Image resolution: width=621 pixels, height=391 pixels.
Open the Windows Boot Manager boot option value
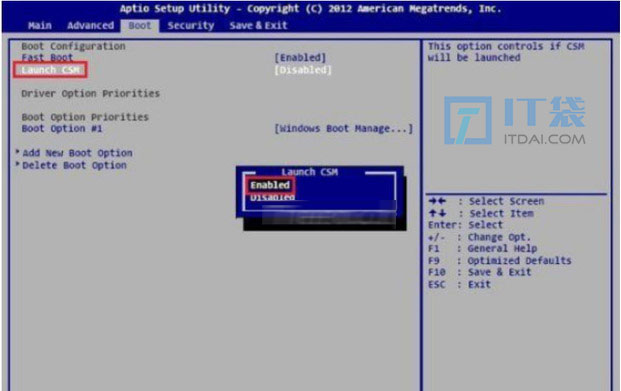(x=344, y=129)
